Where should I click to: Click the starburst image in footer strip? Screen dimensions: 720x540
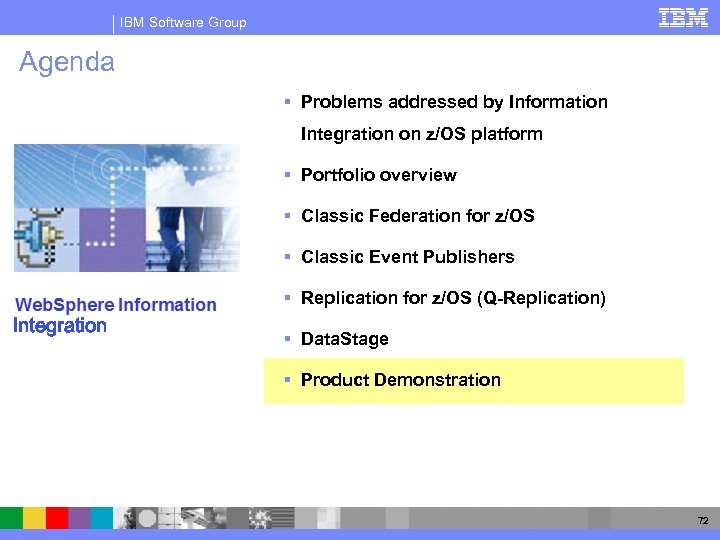point(260,518)
